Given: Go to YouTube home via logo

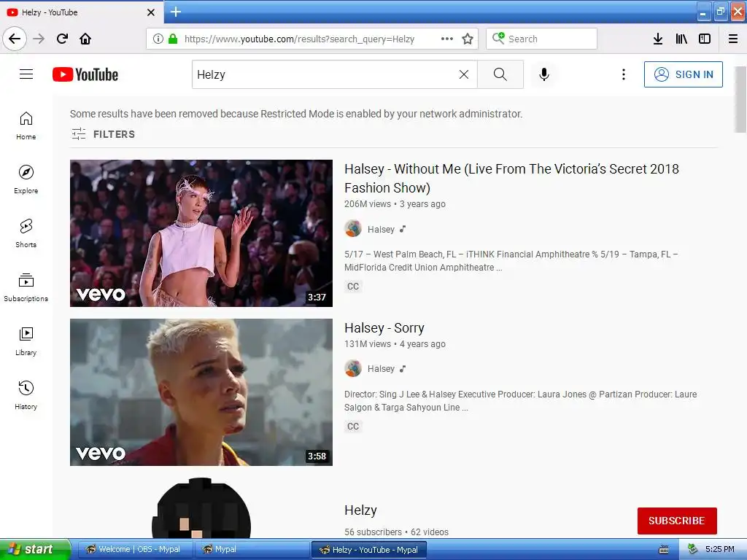Looking at the screenshot, I should (85, 74).
